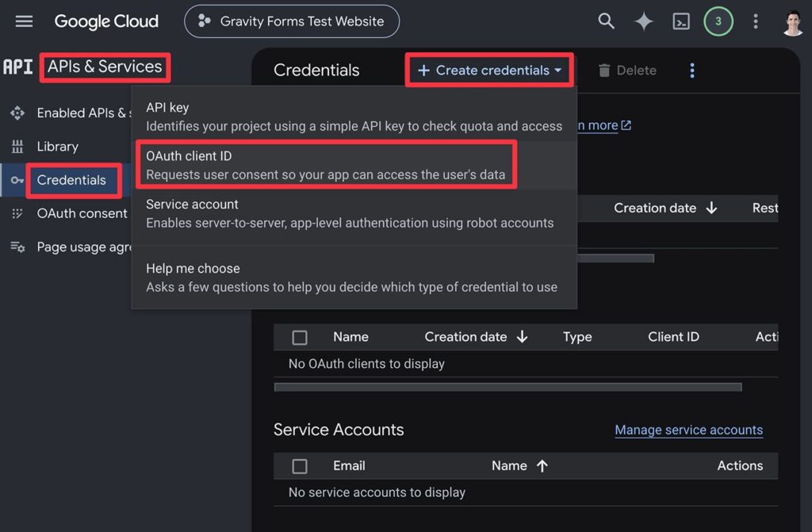
Task: Tick the OAuth clients select-all checkbox
Action: pos(299,338)
